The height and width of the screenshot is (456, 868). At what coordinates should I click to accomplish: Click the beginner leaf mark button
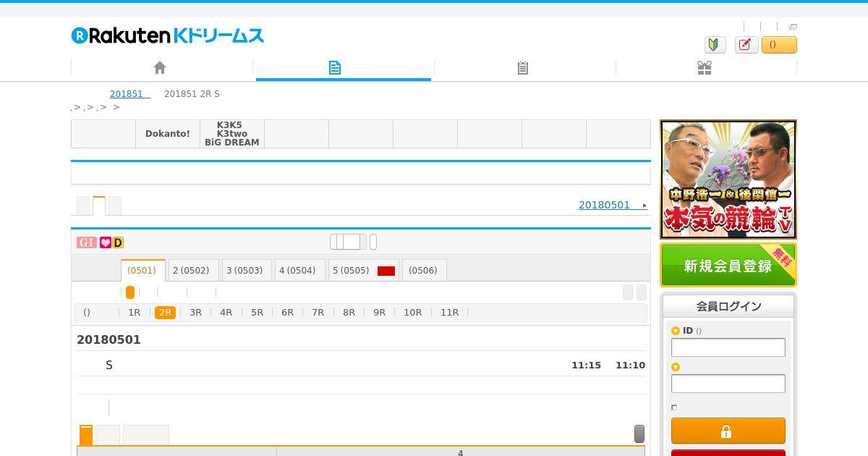715,45
